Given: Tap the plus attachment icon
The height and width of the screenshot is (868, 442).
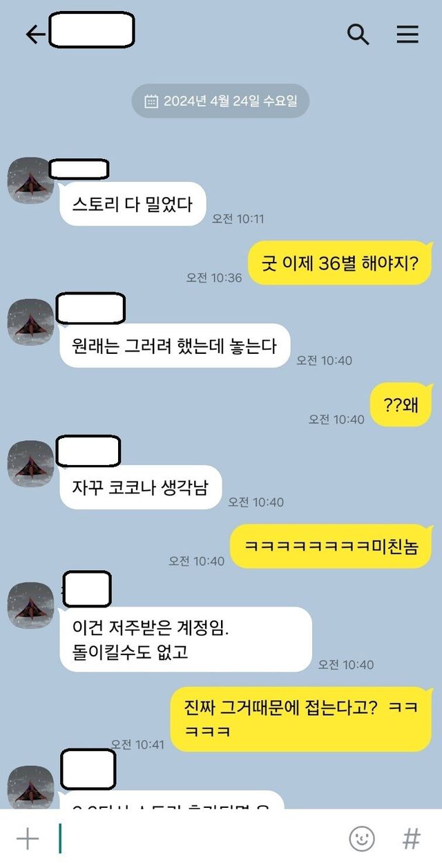Looking at the screenshot, I should (x=28, y=838).
